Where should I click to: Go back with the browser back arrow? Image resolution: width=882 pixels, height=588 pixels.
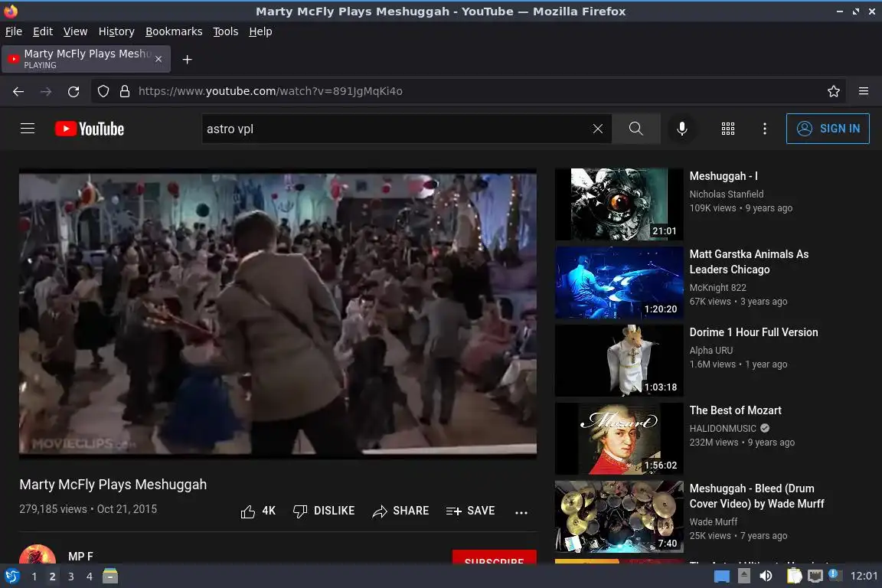(18, 91)
